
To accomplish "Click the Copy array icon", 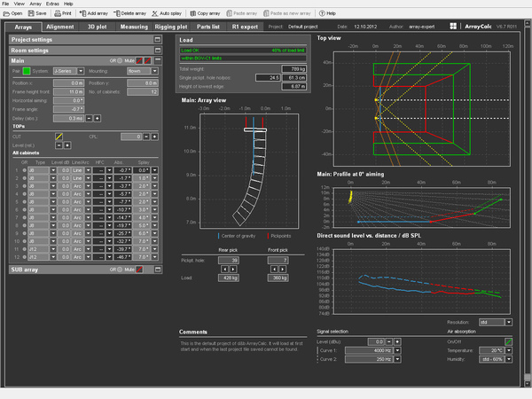I will pos(205,14).
